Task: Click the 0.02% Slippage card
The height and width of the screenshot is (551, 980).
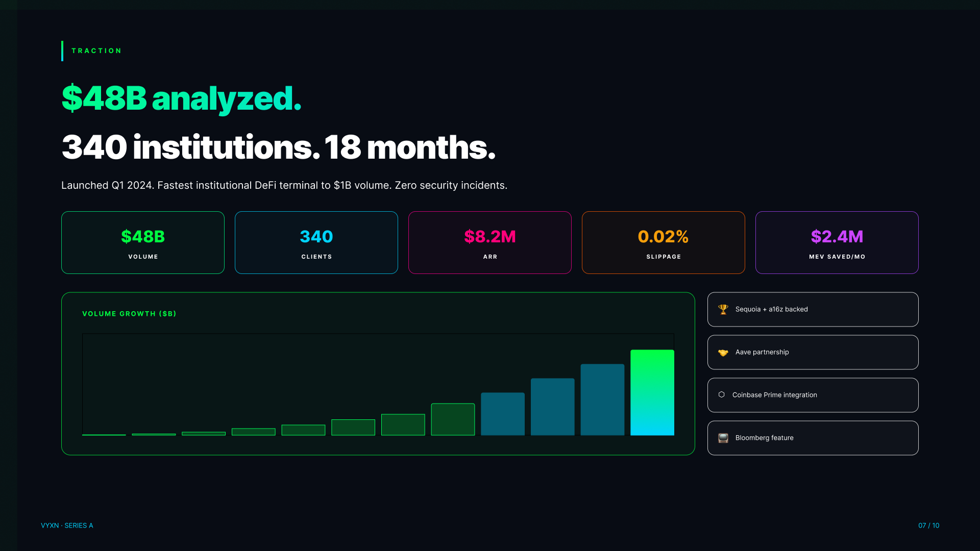Action: pyautogui.click(x=664, y=243)
